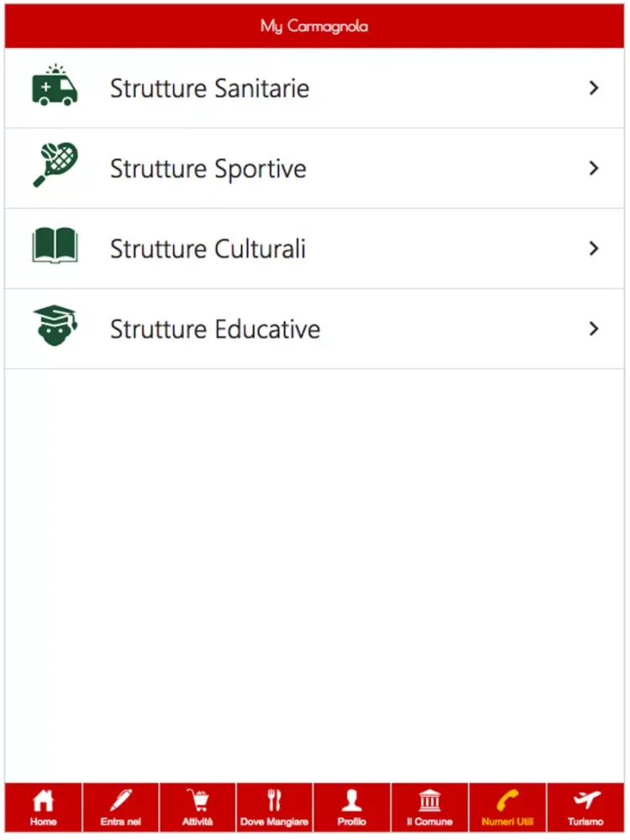Screen dimensions: 630x840
Task: Click the graduation cap student icon
Action: pyautogui.click(x=55, y=326)
